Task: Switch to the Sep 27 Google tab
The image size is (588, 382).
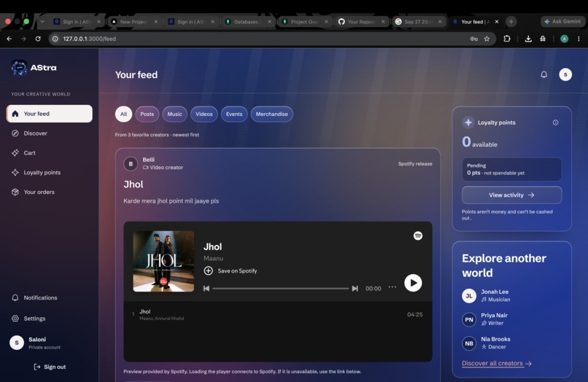Action: click(x=419, y=22)
